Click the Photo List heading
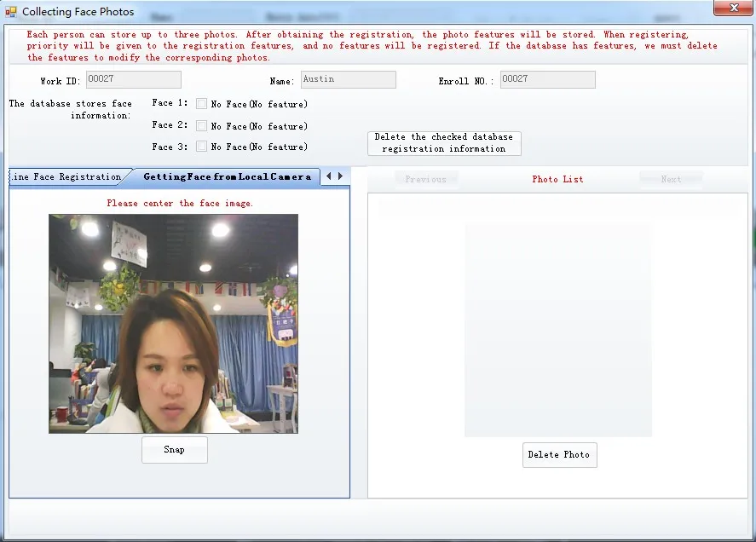756x542 pixels. click(x=557, y=179)
